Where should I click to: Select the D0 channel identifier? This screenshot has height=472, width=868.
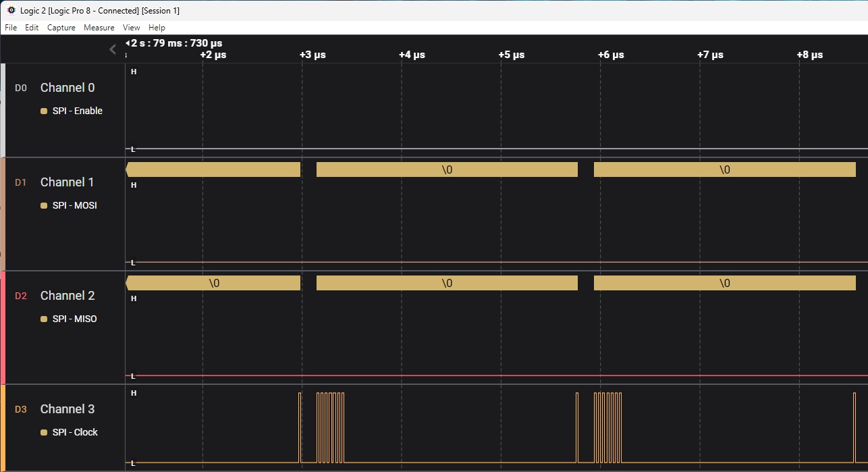[x=21, y=88]
